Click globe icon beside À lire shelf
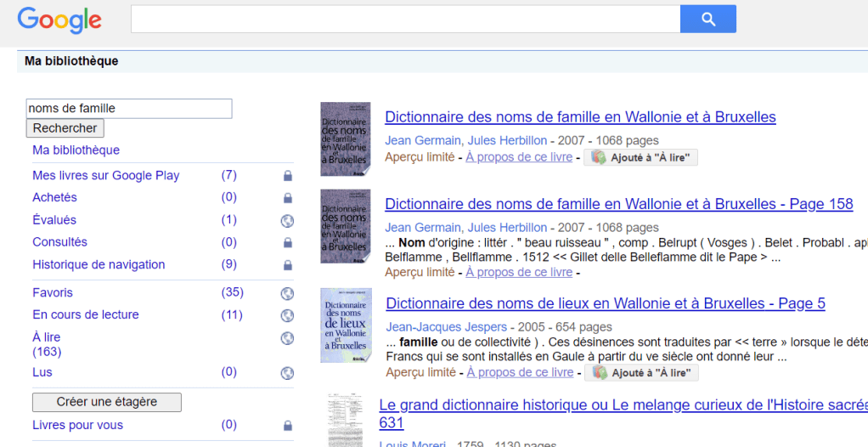868x447 pixels. tap(287, 338)
